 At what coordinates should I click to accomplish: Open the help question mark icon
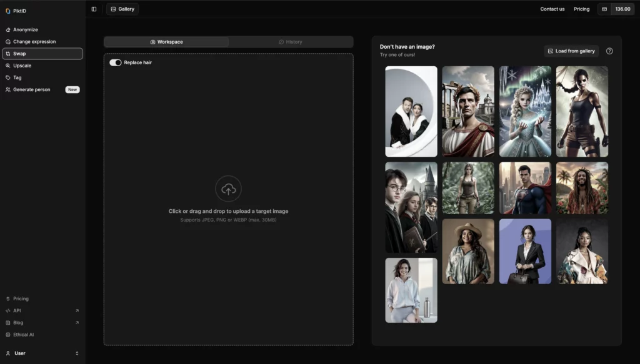click(609, 51)
